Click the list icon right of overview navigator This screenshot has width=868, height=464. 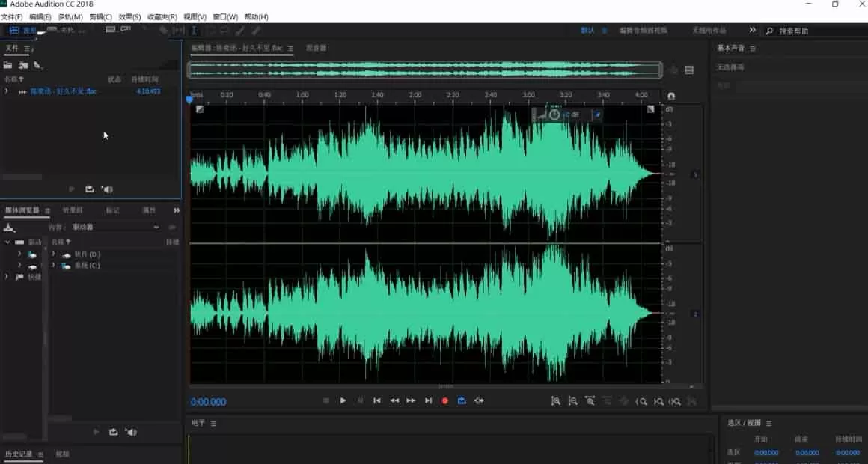[x=689, y=70]
